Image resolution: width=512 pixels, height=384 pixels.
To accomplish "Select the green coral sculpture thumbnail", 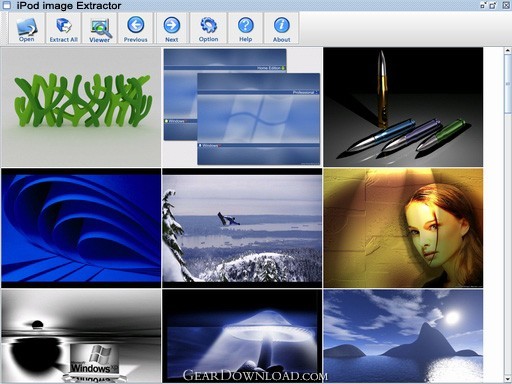I will (x=81, y=107).
